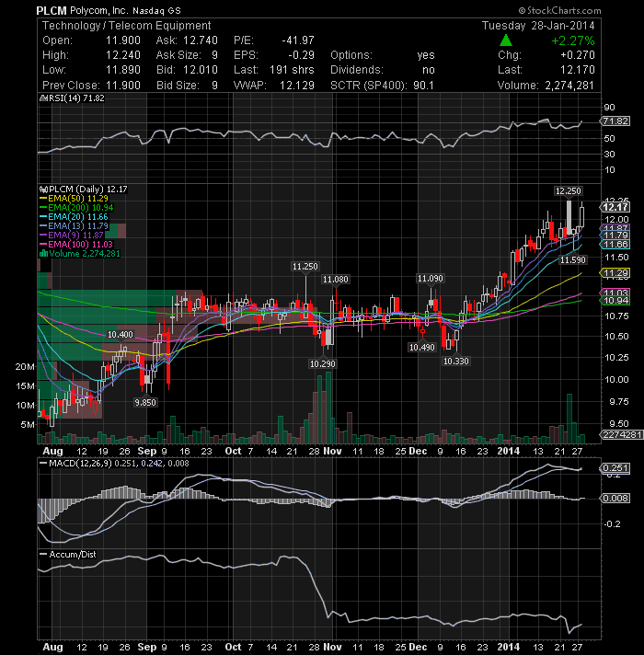Select the High value 12.240

click(122, 55)
